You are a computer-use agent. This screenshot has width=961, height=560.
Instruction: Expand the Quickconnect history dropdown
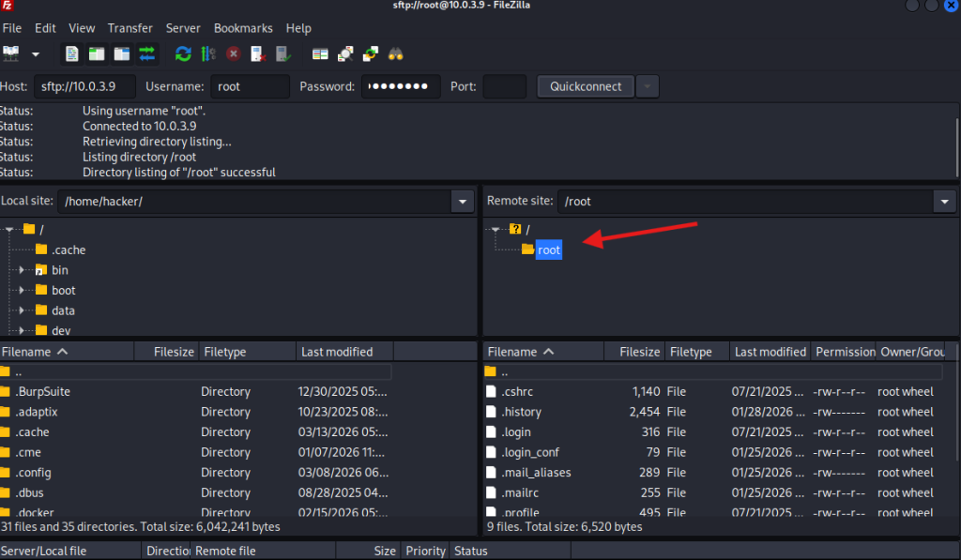(648, 86)
